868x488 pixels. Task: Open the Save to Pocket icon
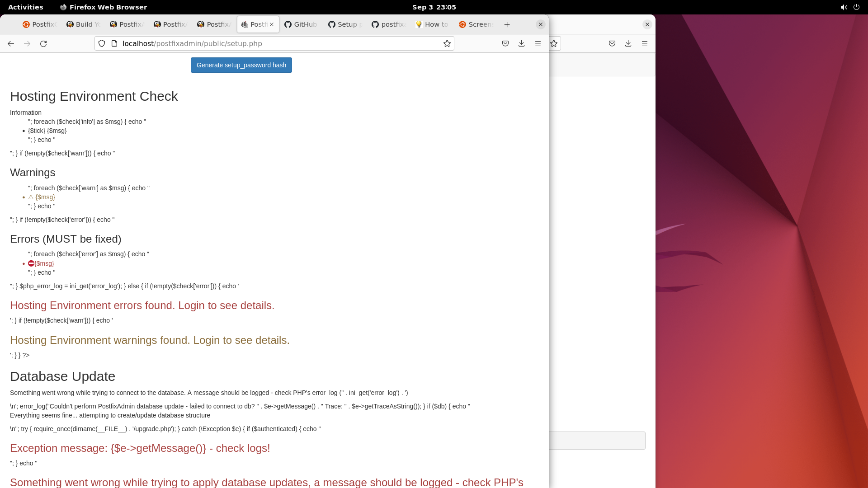(x=505, y=44)
